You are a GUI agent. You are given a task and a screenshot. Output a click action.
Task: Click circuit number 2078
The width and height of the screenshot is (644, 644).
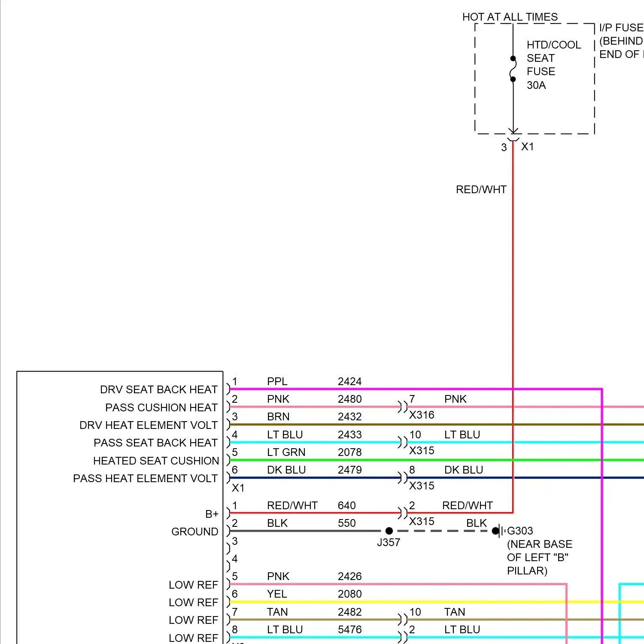[x=350, y=452]
